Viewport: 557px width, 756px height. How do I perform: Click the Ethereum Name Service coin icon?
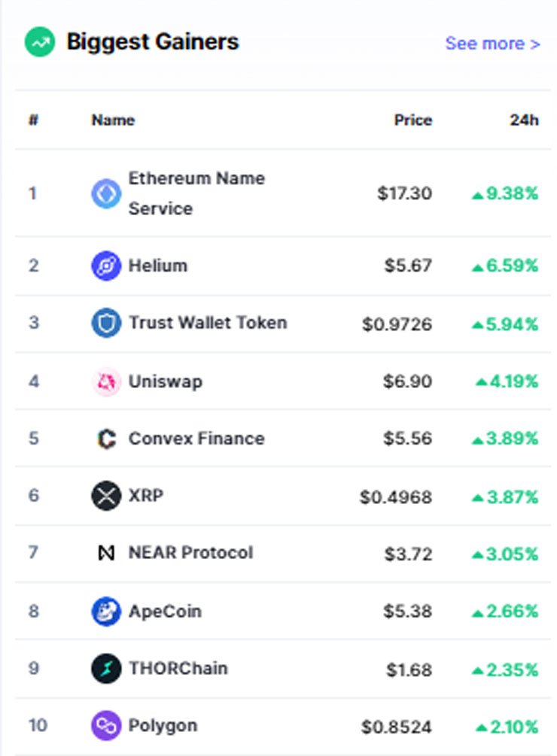click(x=106, y=194)
